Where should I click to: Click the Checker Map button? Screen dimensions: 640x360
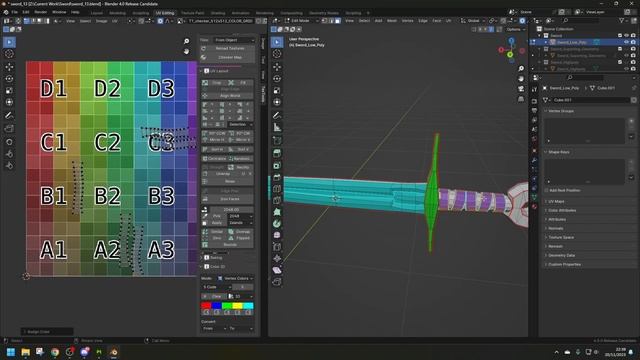228,57
